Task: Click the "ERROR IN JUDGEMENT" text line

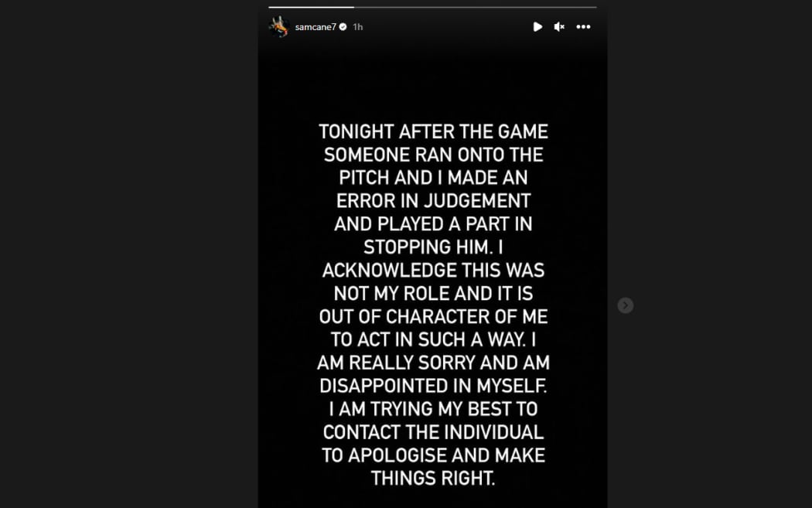Action: pos(433,201)
